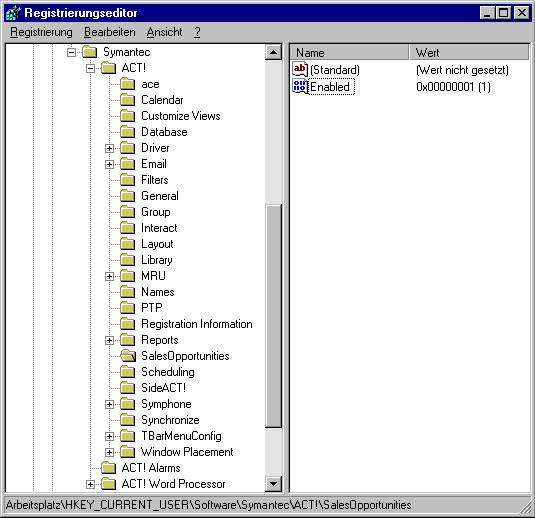Image resolution: width=535 pixels, height=518 pixels.
Task: Click the value 0x00000001 (1)
Action: click(453, 87)
